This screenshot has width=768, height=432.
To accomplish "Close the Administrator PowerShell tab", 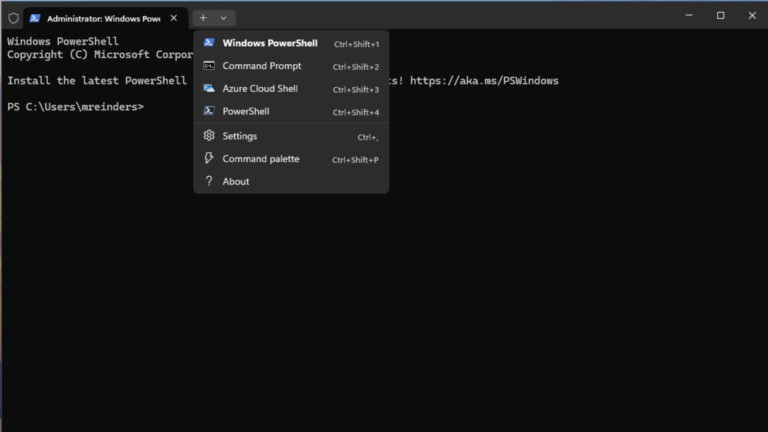I will 174,18.
